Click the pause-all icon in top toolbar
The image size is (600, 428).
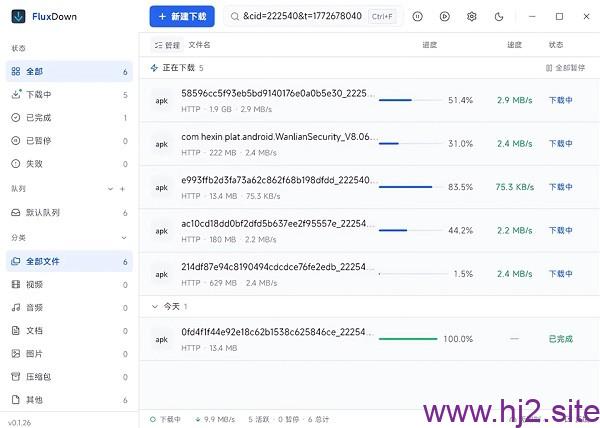(417, 16)
